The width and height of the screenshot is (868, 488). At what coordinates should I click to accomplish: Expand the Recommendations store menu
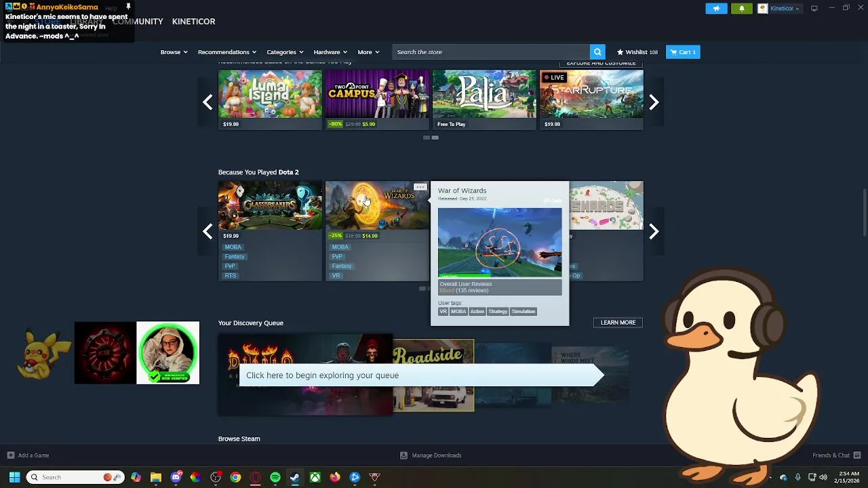(x=226, y=52)
